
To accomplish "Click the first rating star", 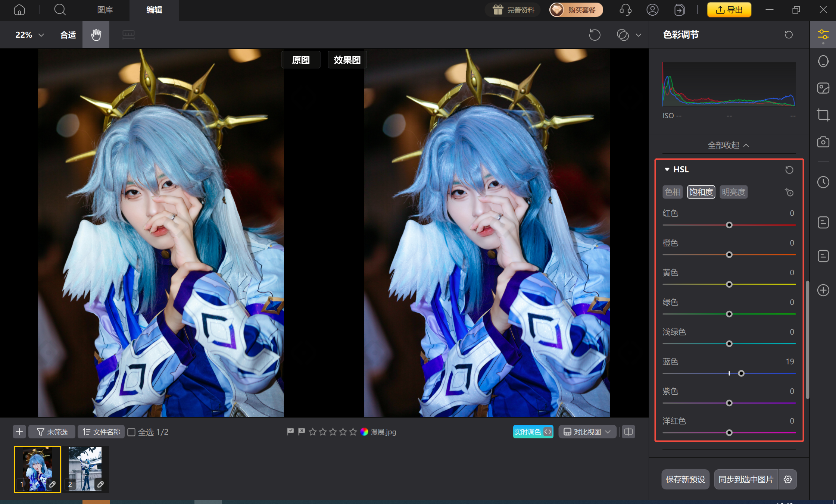I will coord(313,432).
